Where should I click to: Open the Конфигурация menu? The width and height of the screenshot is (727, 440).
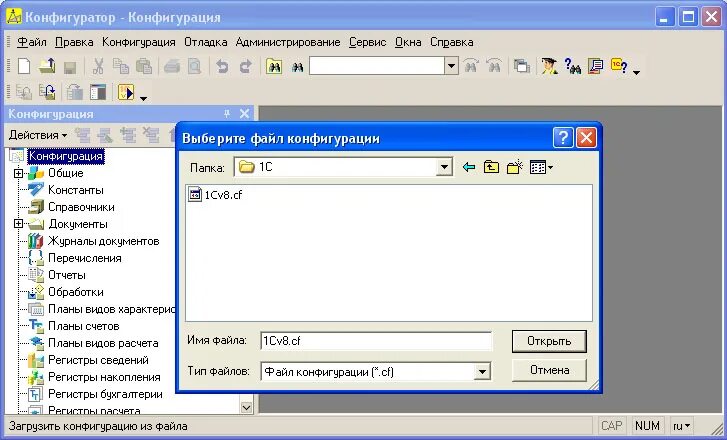point(139,42)
